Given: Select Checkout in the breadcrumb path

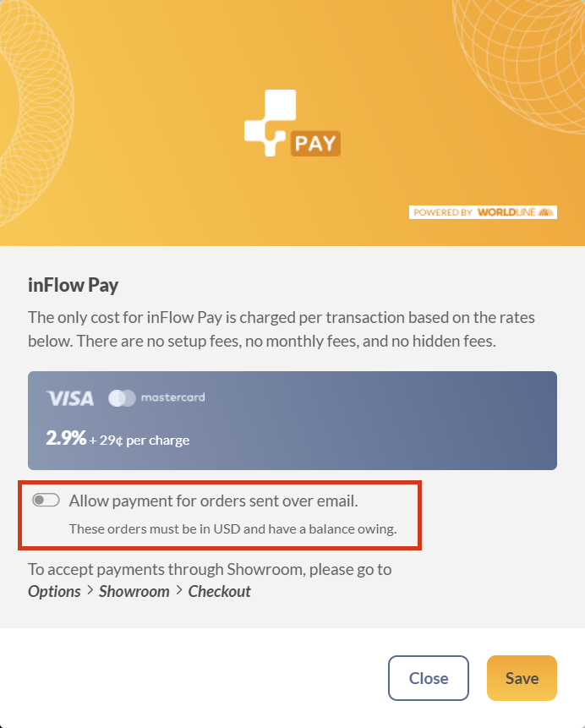Looking at the screenshot, I should coord(219,592).
